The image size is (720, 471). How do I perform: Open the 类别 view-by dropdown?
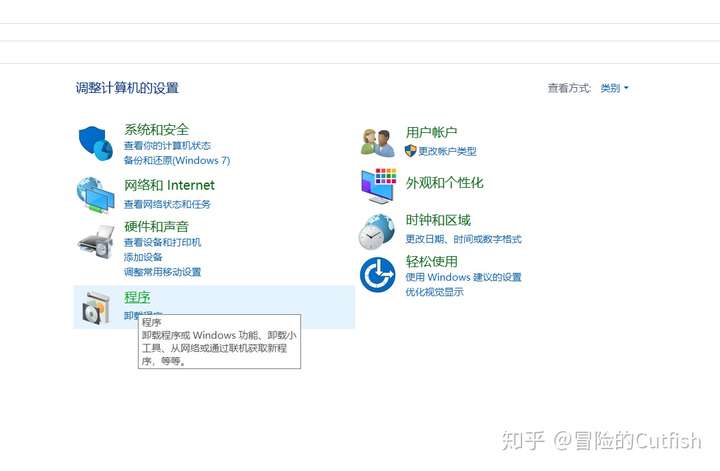tap(614, 88)
